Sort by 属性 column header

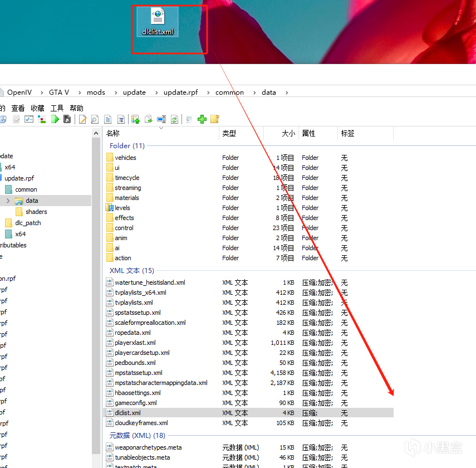tap(318, 133)
